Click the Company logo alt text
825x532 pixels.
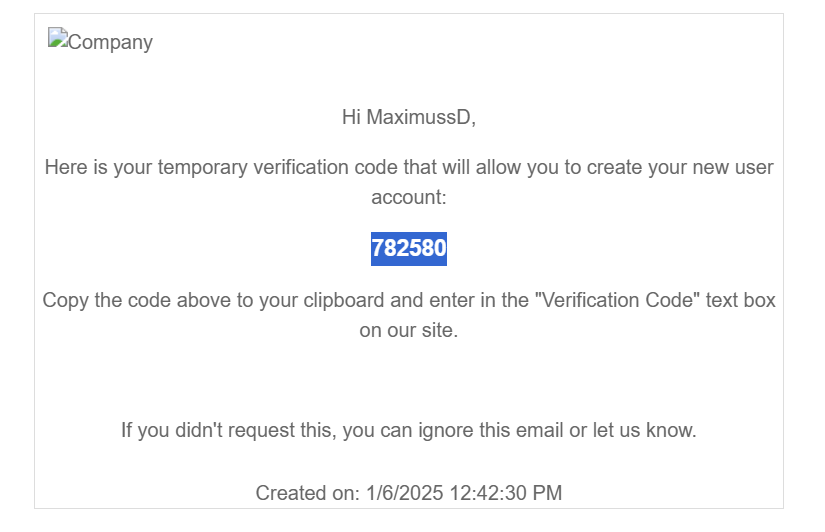tap(110, 42)
